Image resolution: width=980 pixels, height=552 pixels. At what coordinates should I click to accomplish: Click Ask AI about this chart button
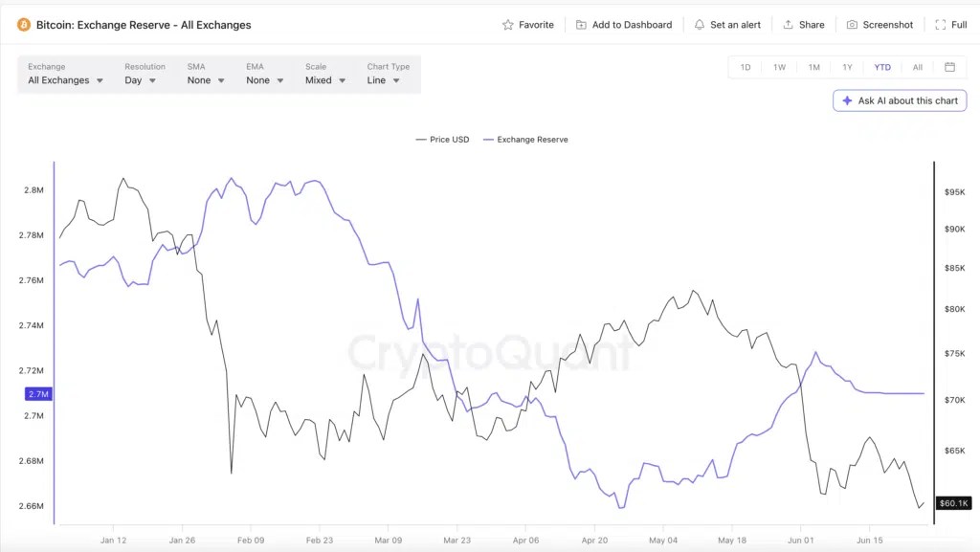(x=900, y=100)
